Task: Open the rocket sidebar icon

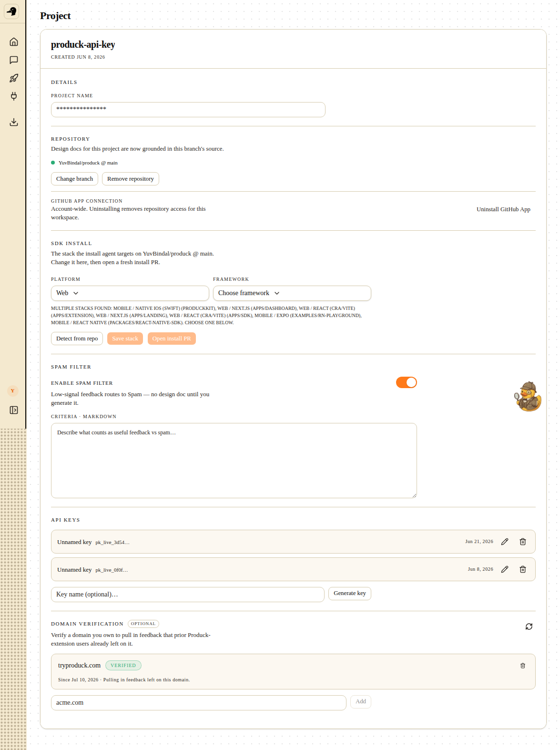Action: tap(14, 78)
